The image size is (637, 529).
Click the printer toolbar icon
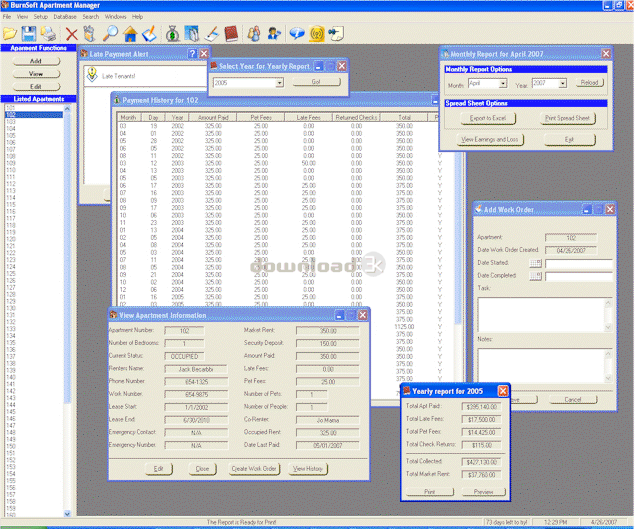(x=48, y=34)
